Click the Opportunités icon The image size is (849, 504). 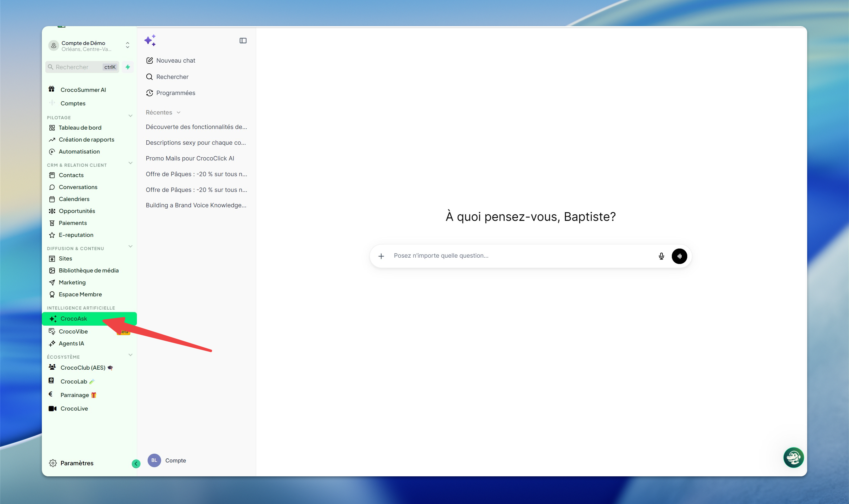[x=52, y=211]
